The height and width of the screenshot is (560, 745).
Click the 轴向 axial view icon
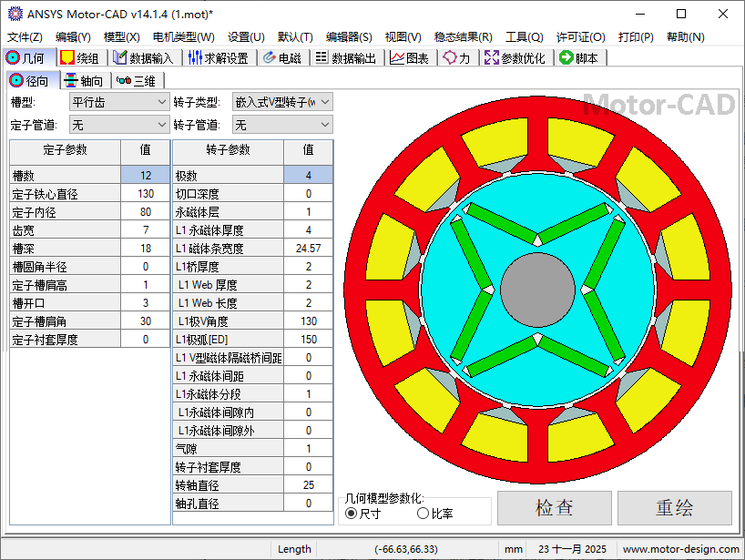click(x=71, y=80)
